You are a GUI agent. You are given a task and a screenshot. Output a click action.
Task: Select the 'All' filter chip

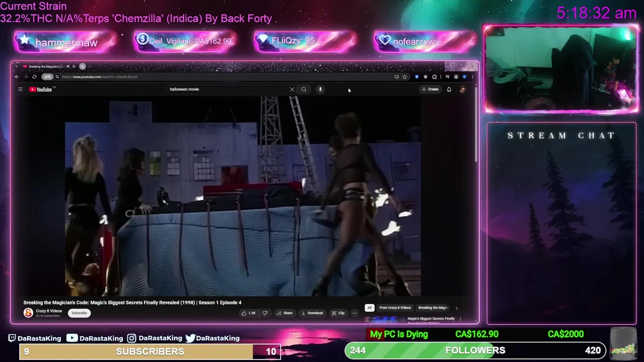[x=369, y=308]
